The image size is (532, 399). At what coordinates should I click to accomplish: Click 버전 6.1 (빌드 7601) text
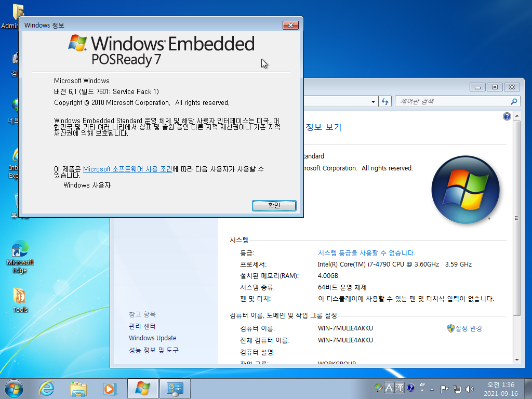coord(106,91)
